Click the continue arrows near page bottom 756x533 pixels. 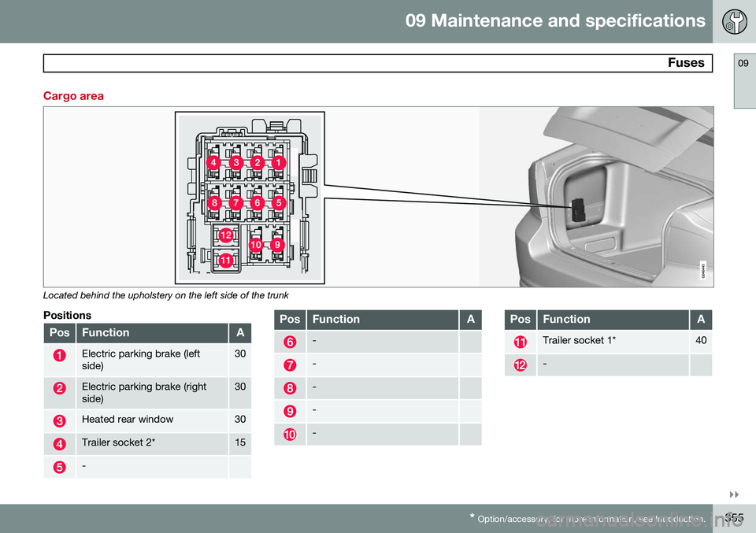click(734, 495)
